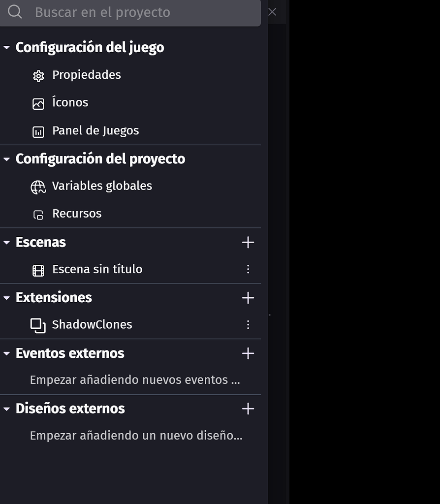Click the magnifying glass search icon
The image size is (440, 504).
point(14,12)
